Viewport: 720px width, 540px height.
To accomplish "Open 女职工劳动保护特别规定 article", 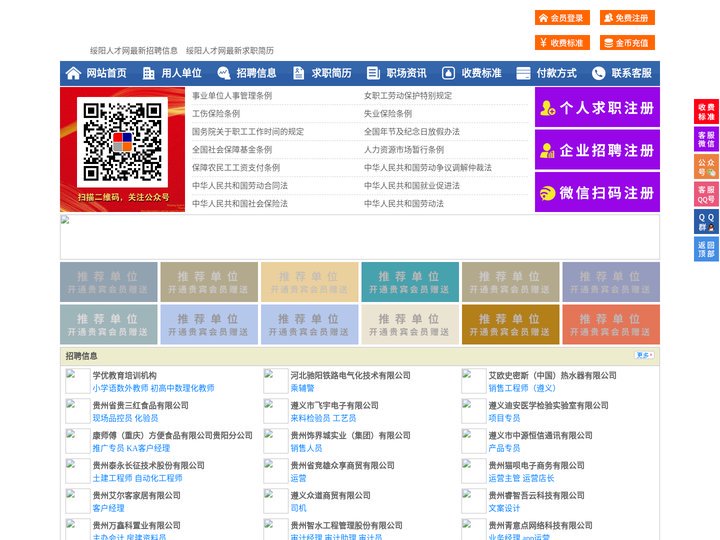I will pyautogui.click(x=408, y=96).
